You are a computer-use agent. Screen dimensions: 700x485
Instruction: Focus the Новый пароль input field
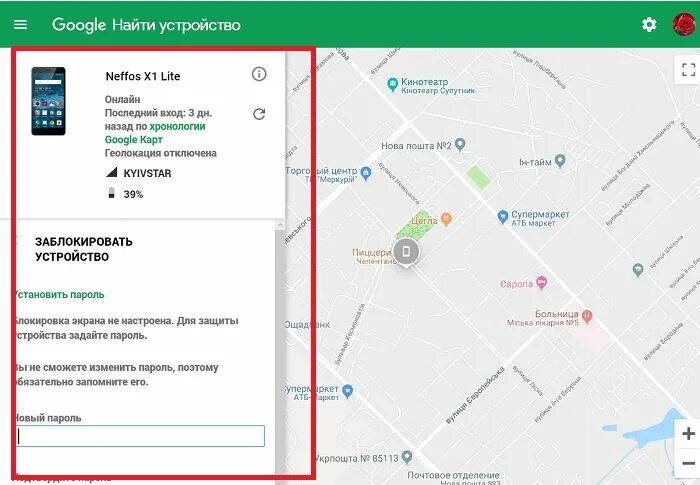141,436
